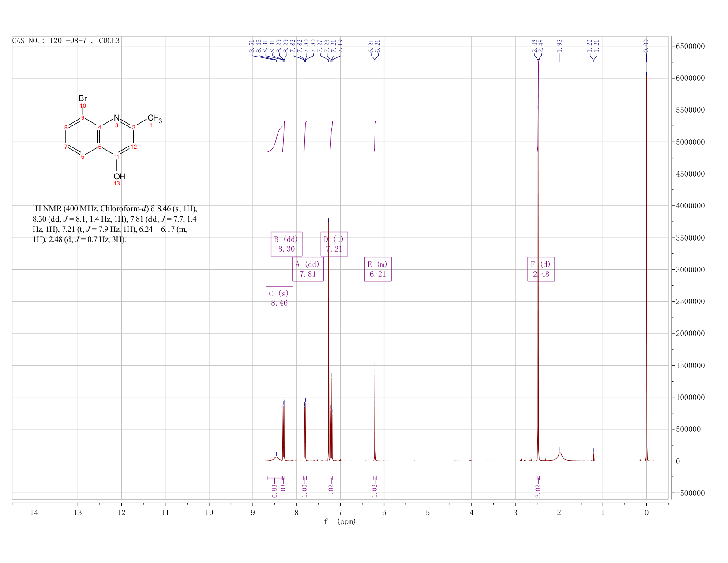Click the 10 tick on ppm axis

tap(209, 512)
